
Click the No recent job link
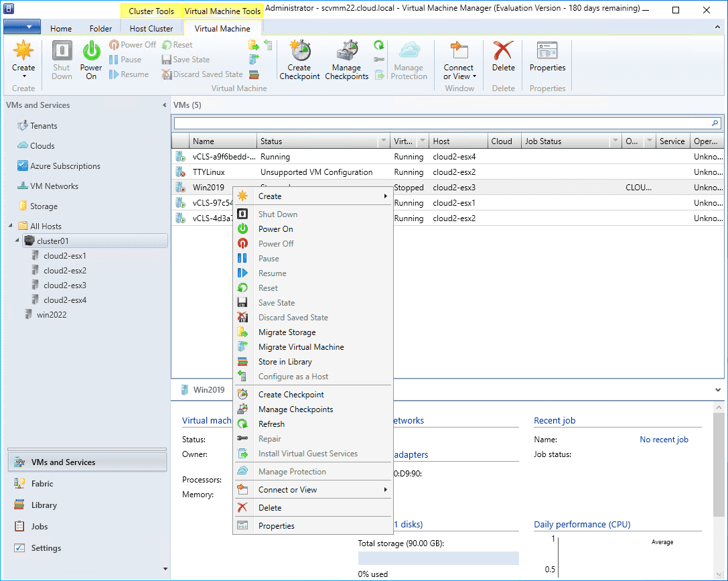pos(664,439)
